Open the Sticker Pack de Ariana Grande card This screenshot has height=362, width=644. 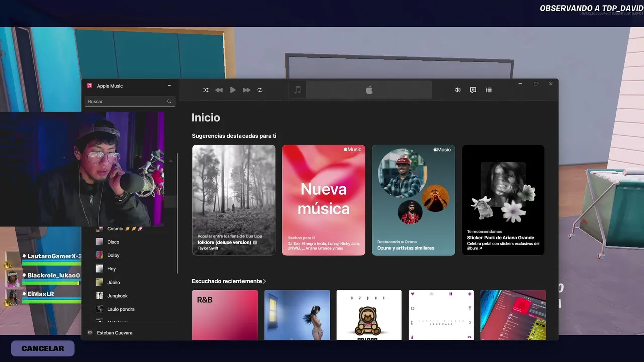point(503,200)
